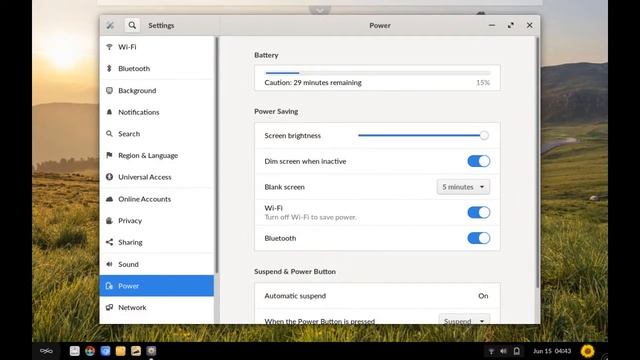Click the tray notification bell icon
Viewport: 640px width, 360px height.
(516, 351)
